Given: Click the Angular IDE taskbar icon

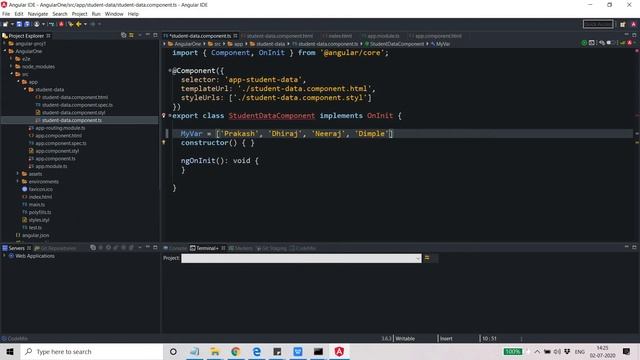Looking at the screenshot, I should [339, 351].
